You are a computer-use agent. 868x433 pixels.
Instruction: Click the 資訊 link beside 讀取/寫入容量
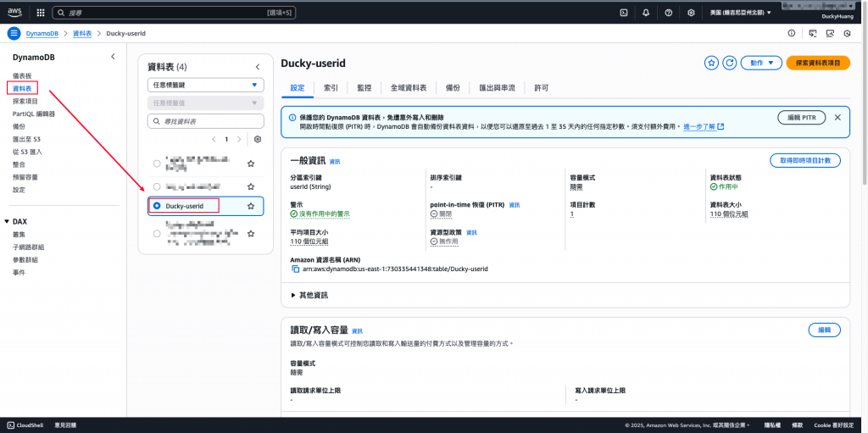point(357,331)
